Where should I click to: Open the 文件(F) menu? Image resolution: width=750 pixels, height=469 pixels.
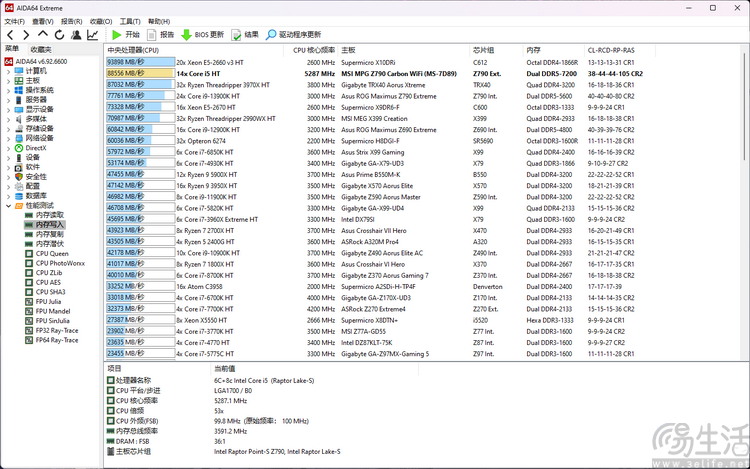point(14,21)
